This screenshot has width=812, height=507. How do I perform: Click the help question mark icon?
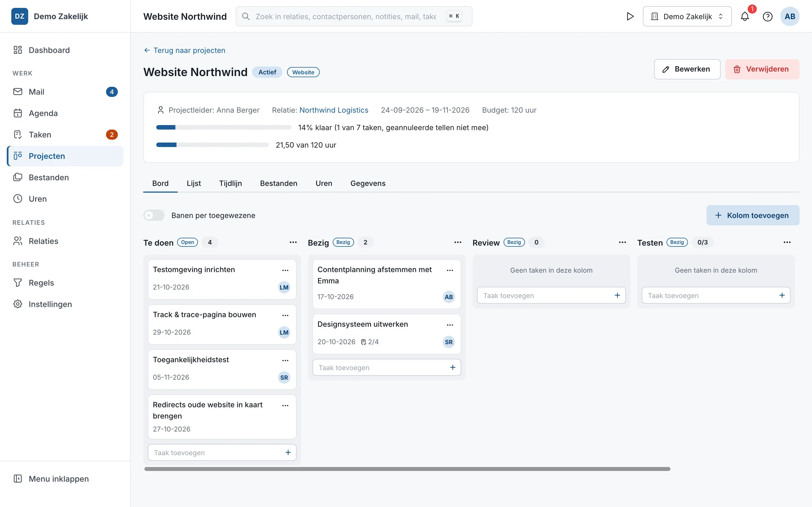coord(767,16)
